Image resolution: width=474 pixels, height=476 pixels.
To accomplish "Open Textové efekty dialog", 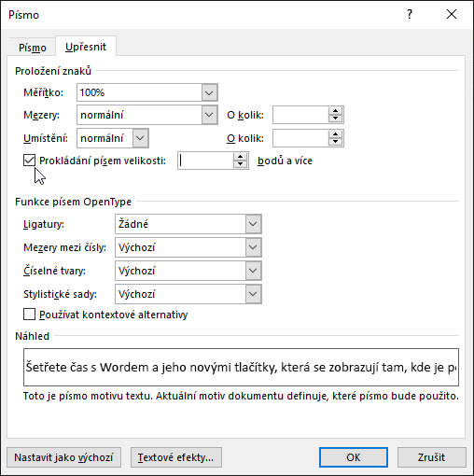I will (176, 457).
